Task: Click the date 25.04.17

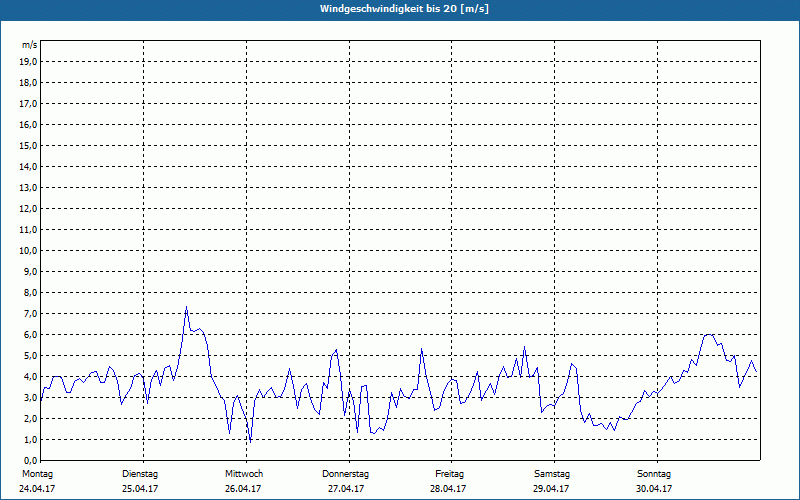Action: (x=140, y=489)
